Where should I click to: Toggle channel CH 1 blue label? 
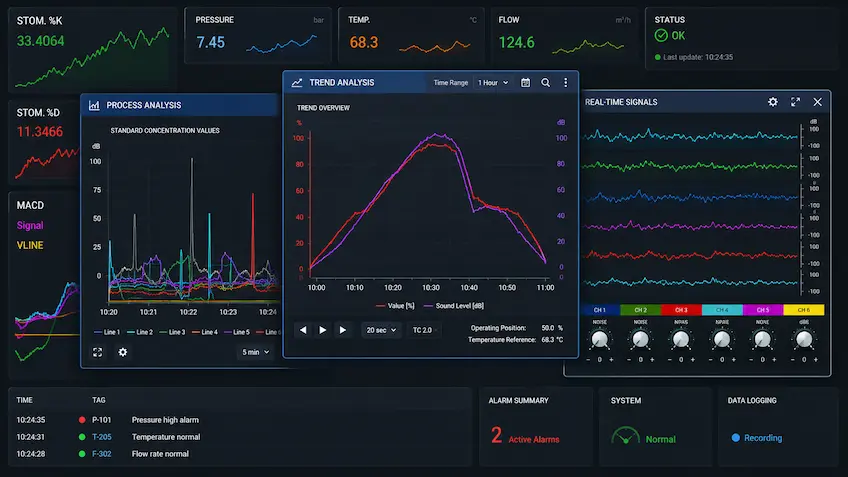coord(600,310)
